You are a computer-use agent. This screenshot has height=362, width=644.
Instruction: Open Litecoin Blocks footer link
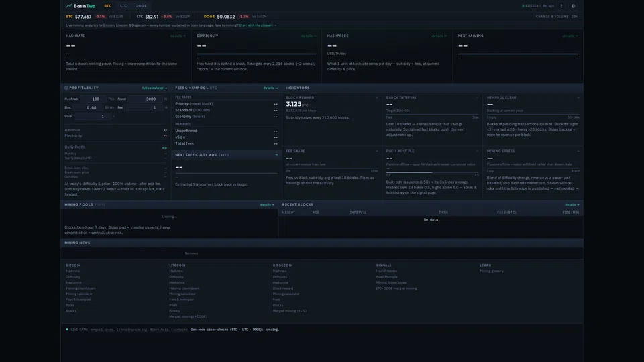click(174, 311)
